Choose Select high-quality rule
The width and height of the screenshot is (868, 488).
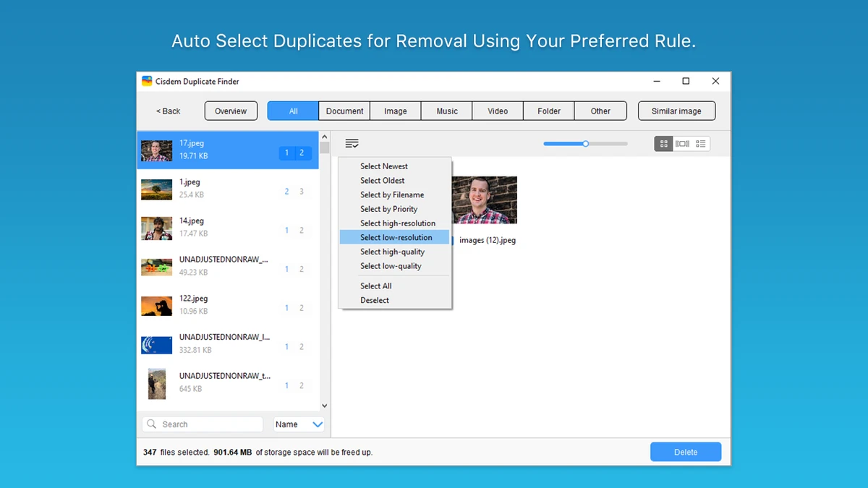click(x=393, y=252)
